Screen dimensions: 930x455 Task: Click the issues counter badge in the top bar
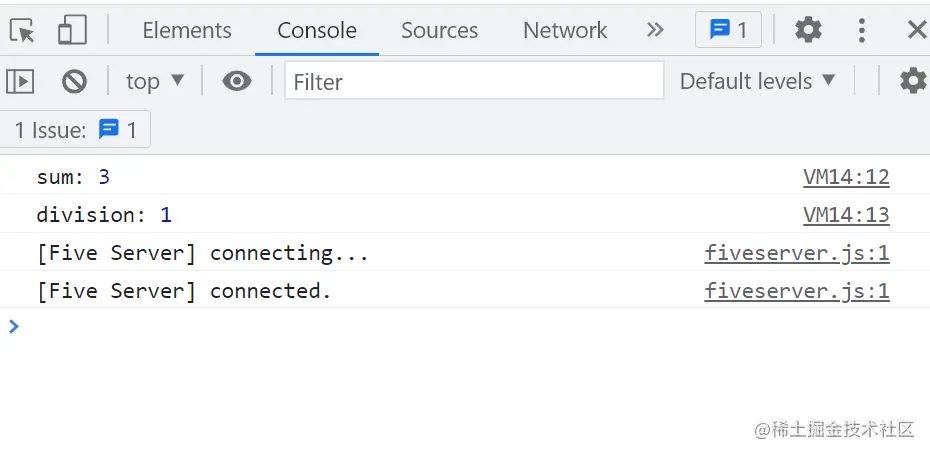pyautogui.click(x=728, y=30)
